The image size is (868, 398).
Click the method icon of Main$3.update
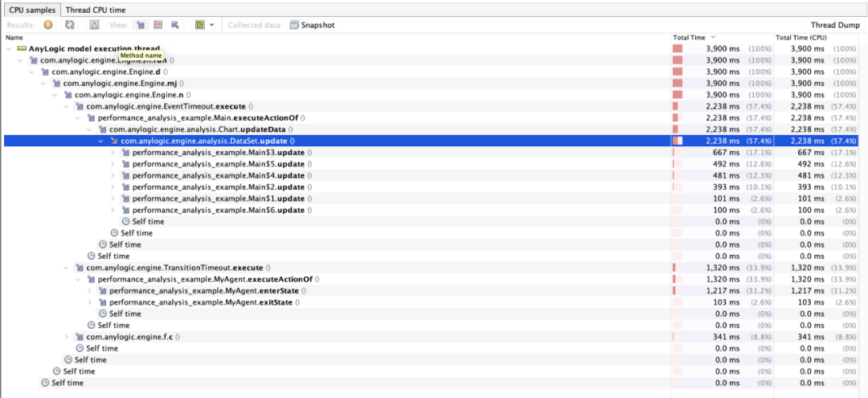point(125,152)
